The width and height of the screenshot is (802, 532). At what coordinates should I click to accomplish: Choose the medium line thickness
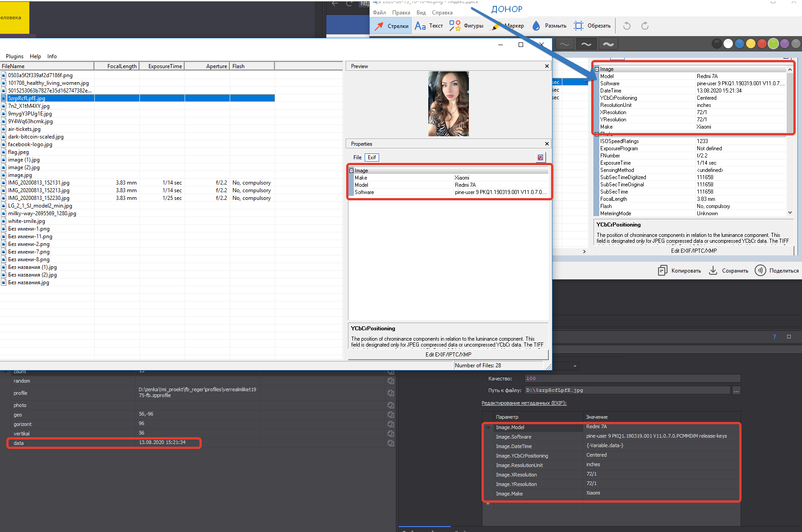(586, 44)
